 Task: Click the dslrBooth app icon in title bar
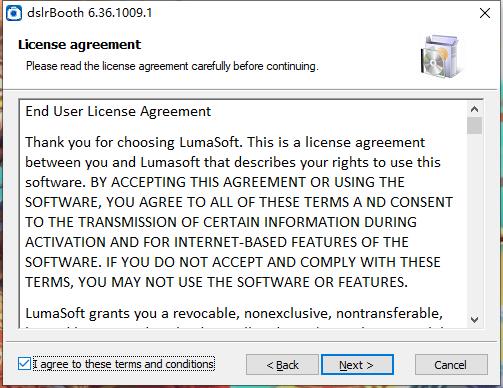point(14,13)
